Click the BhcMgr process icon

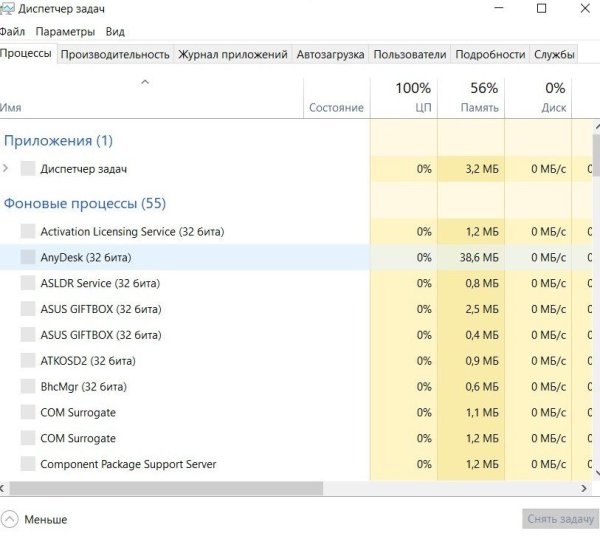(27, 386)
